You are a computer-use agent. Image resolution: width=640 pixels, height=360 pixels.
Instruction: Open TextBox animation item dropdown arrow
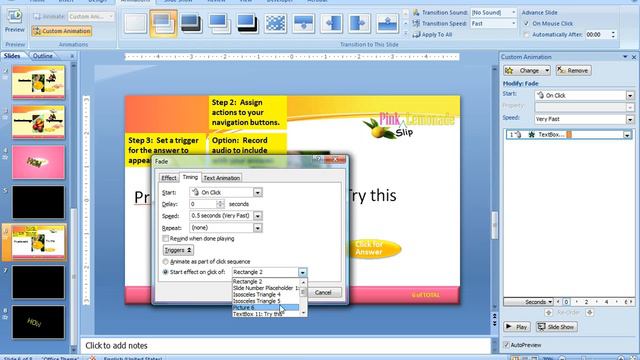tap(627, 135)
